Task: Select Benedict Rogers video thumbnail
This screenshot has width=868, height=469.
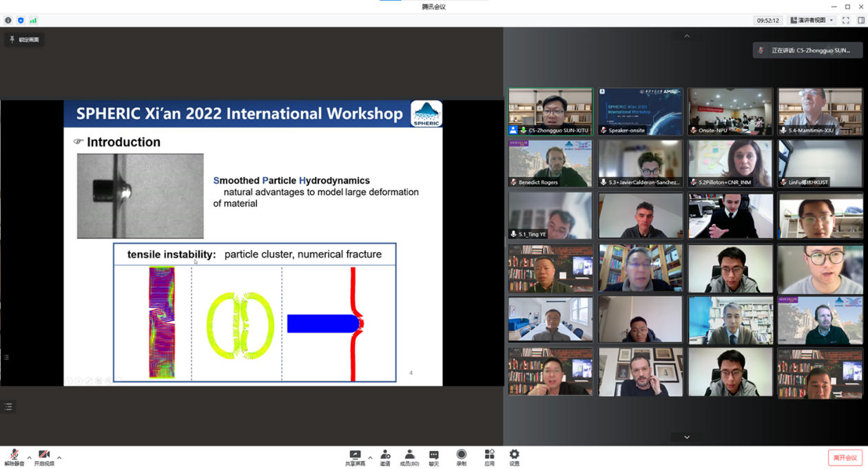Action: (x=550, y=163)
